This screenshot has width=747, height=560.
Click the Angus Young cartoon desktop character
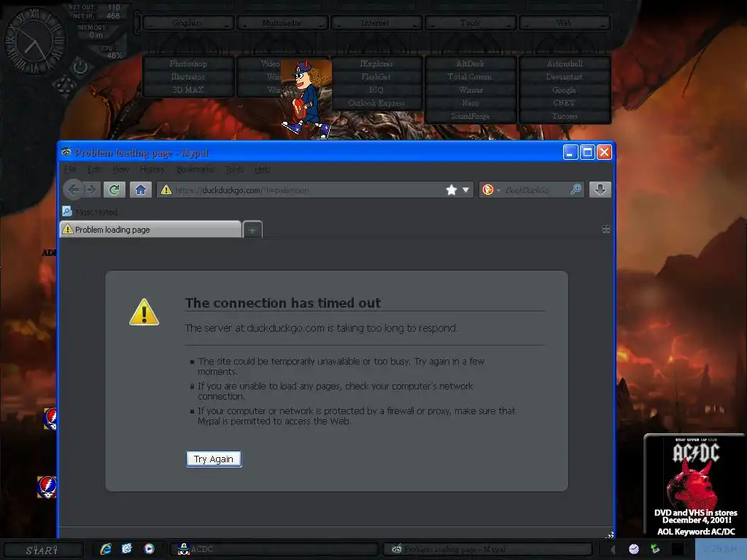(306, 99)
